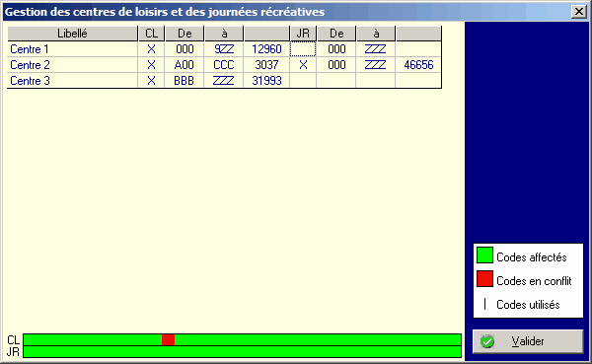
Task: Toggle the JR checkbox for Centre 3
Action: coord(303,81)
